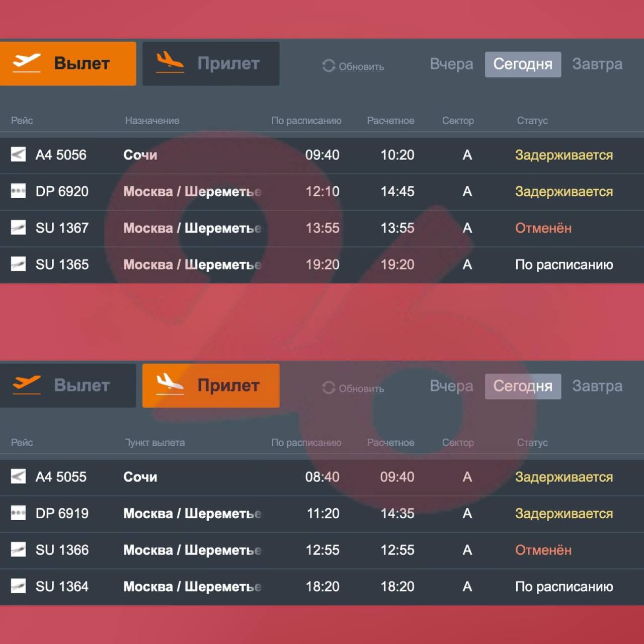Sort arrivals by the Рейс column header
Viewport: 644px width, 644px height.
click(22, 443)
